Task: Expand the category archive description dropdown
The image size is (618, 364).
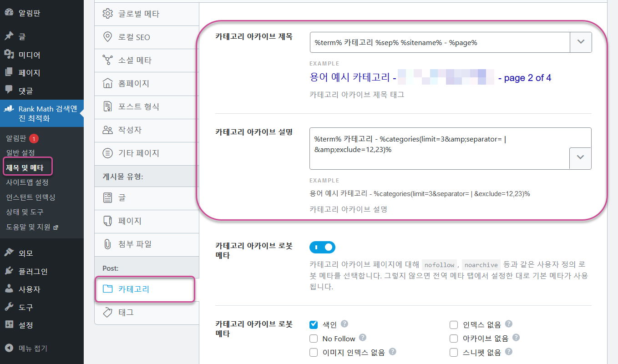Action: tap(581, 158)
